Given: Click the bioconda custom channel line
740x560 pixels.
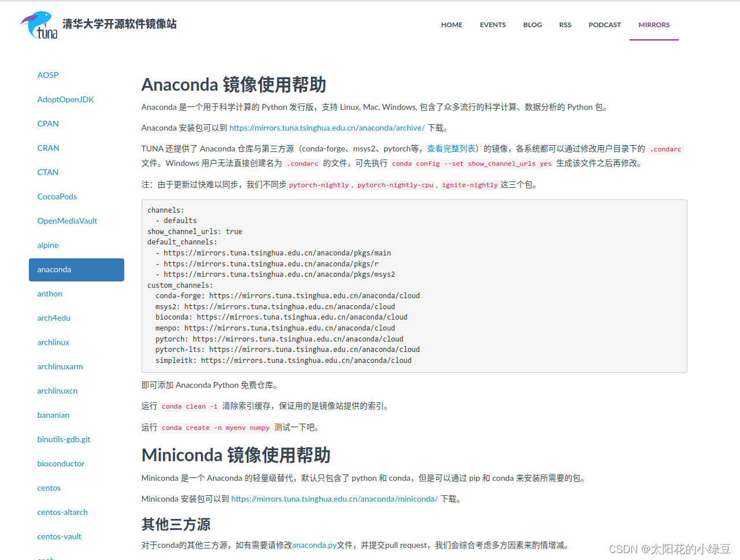Looking at the screenshot, I should pyautogui.click(x=281, y=317).
